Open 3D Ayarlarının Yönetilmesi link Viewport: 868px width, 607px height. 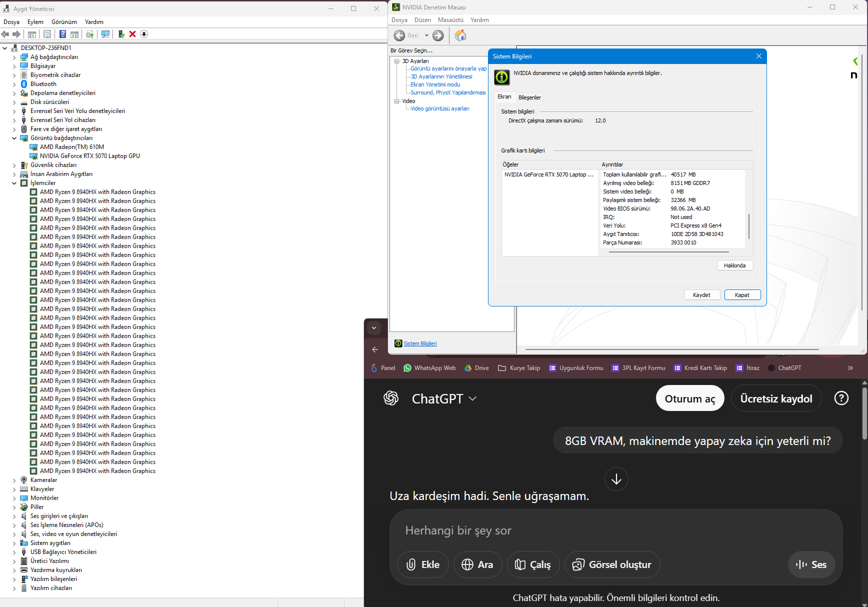point(441,76)
